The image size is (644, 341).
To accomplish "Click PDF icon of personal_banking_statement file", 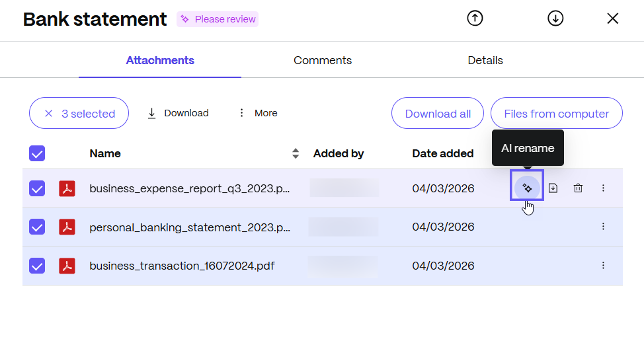I will tap(67, 227).
